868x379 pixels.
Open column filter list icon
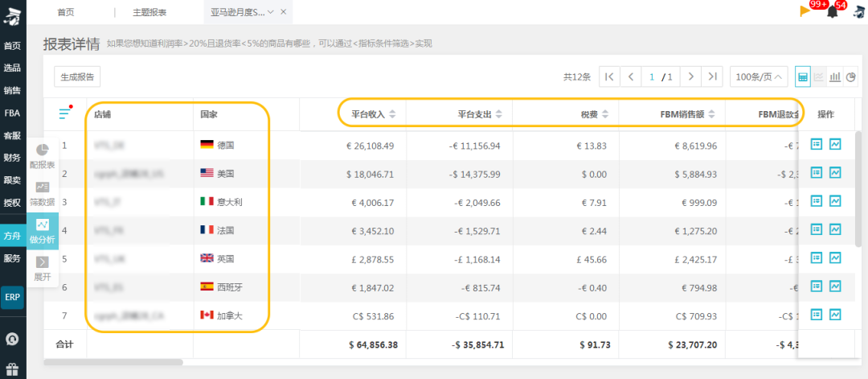click(65, 113)
